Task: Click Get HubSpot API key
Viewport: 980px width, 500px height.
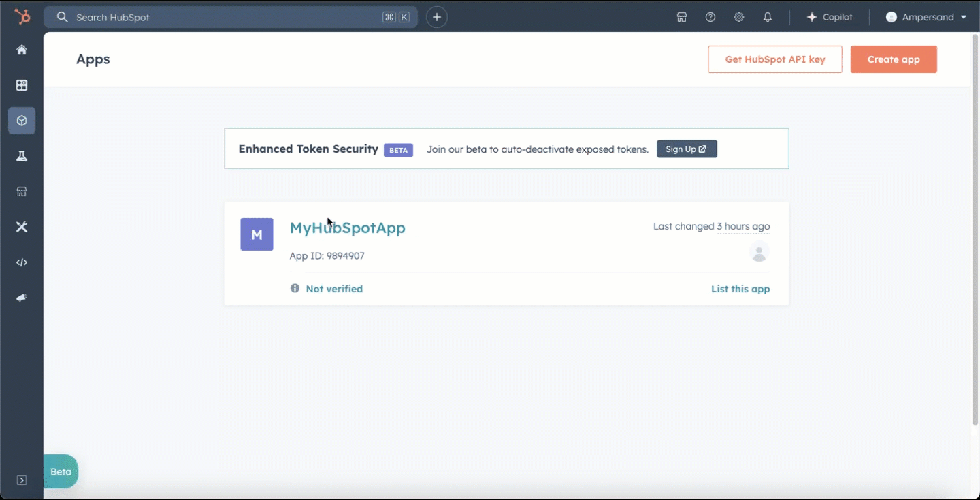Action: tap(774, 59)
